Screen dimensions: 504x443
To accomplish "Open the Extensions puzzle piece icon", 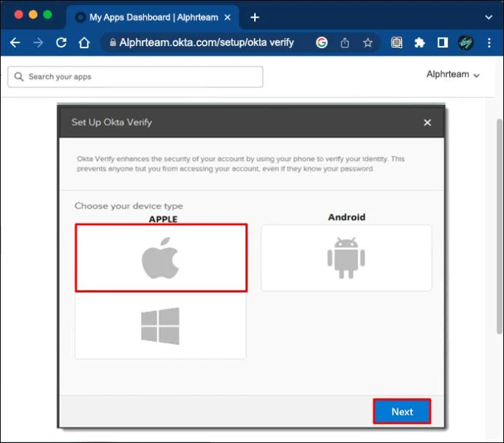I will [419, 42].
